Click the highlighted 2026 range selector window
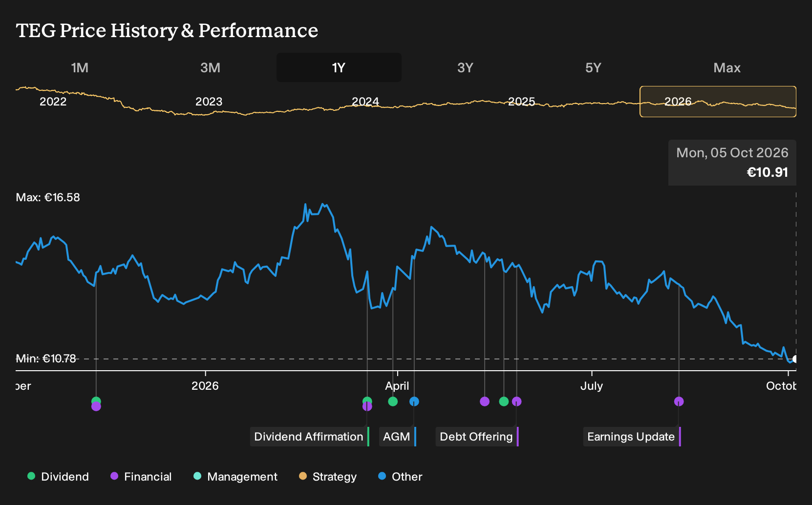Image resolution: width=812 pixels, height=505 pixels. coord(718,102)
